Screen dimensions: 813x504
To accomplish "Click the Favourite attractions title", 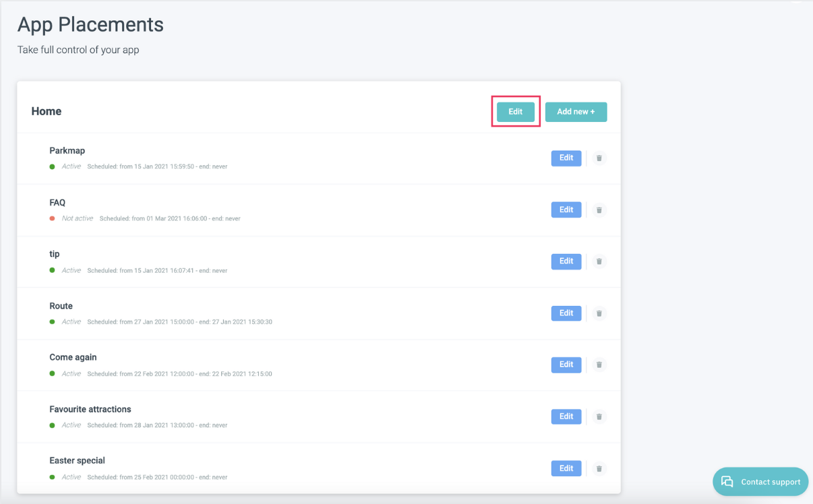I will 90,409.
